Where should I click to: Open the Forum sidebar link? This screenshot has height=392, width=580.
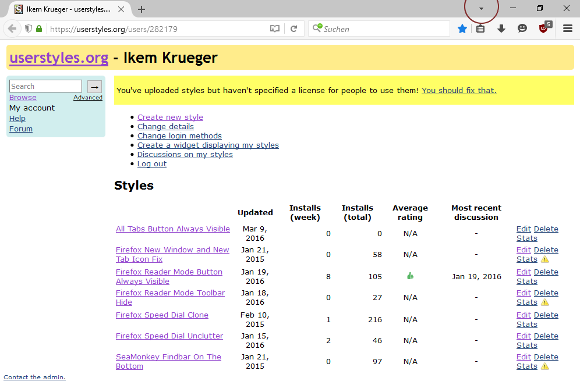(x=21, y=129)
